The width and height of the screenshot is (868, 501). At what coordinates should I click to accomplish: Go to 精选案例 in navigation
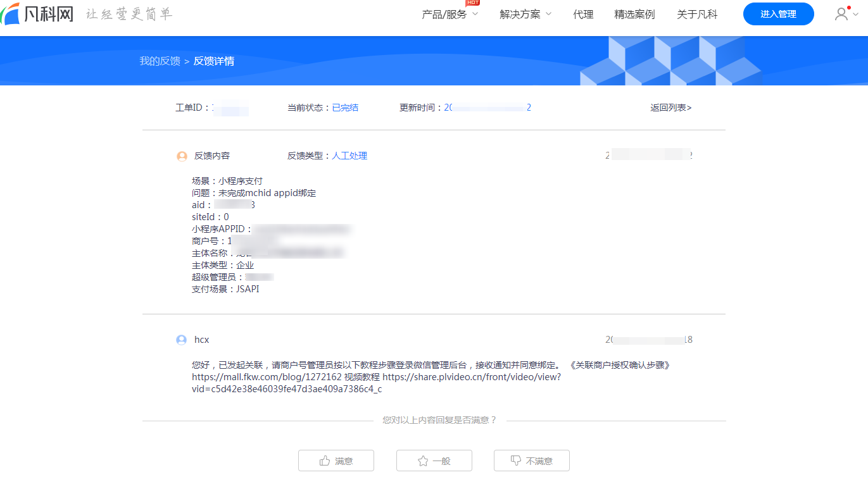tap(634, 15)
